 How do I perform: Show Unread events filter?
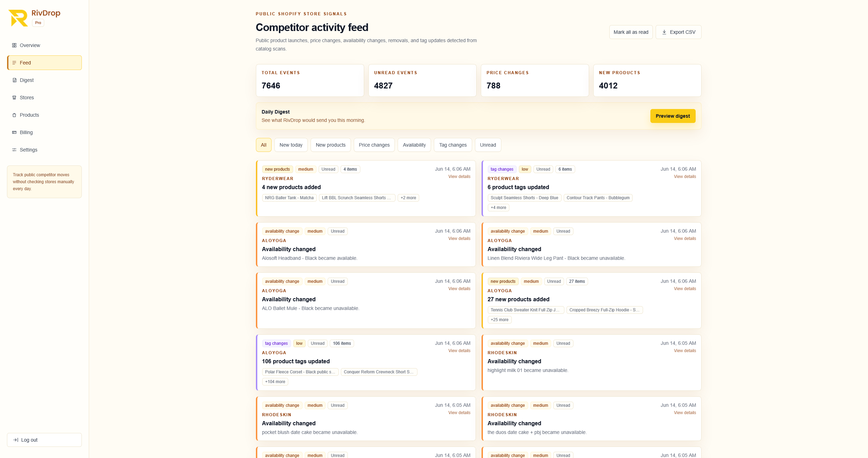(x=488, y=145)
